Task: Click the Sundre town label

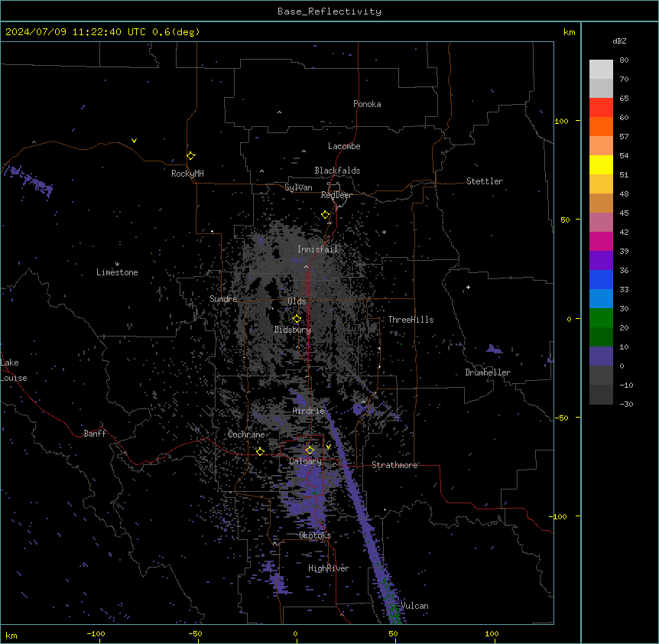Action: pos(223,299)
